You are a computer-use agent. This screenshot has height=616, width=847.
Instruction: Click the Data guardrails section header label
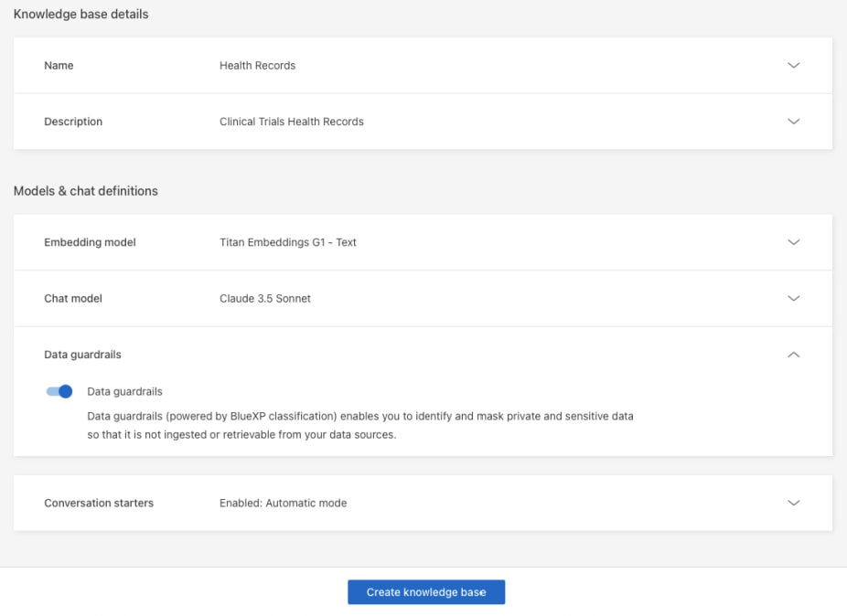[x=82, y=355]
